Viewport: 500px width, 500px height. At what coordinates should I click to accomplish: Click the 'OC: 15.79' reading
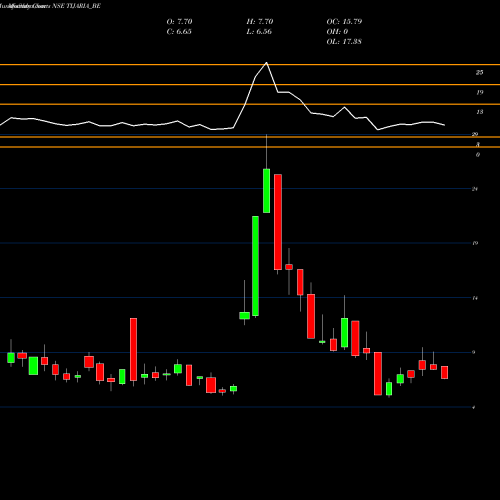344,22
